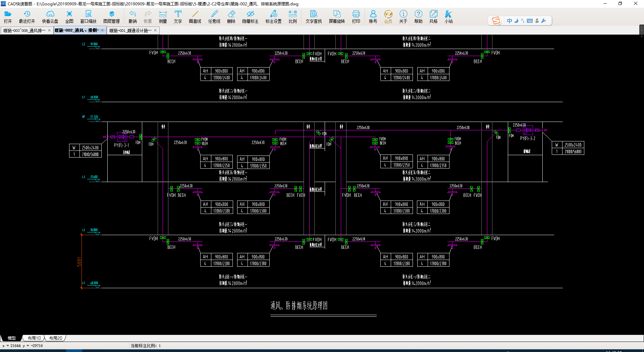Toggle the Sogou half-moon width mode
The width and height of the screenshot is (644, 352).
pos(516,21)
